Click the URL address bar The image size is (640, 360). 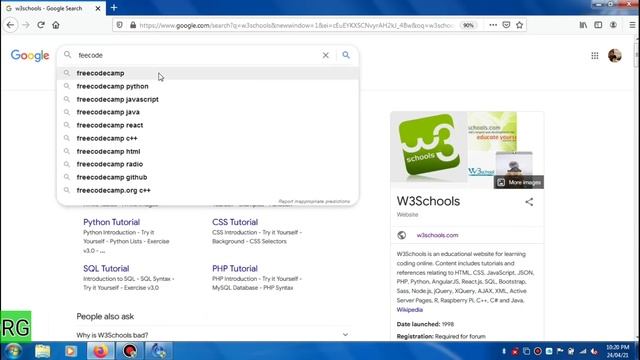[x=296, y=25]
